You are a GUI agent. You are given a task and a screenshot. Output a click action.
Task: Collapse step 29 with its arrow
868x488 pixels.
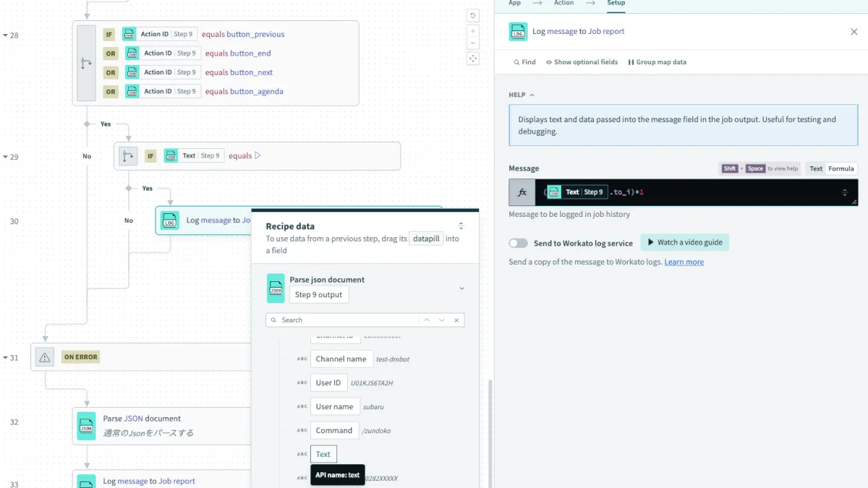pos(5,157)
